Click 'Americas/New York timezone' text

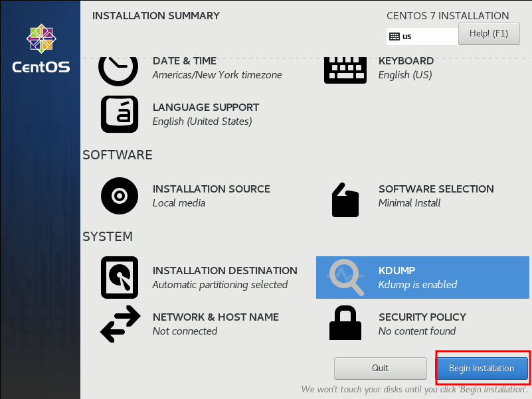click(x=217, y=75)
